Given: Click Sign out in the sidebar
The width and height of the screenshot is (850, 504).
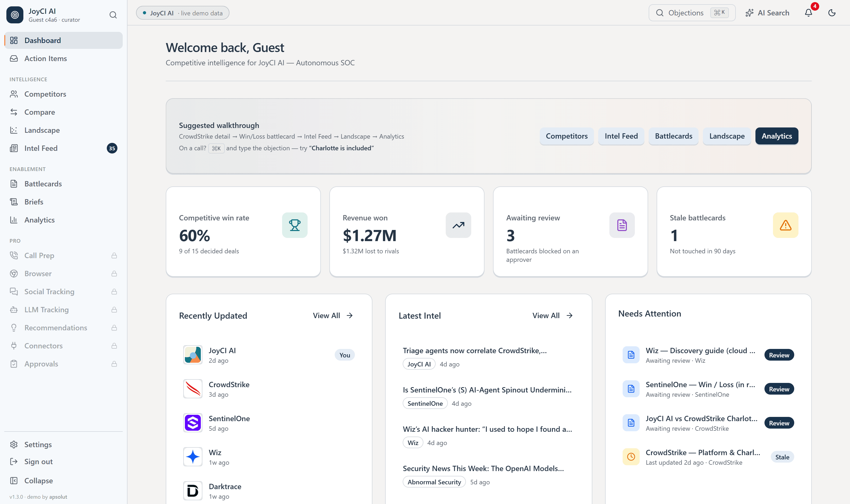Looking at the screenshot, I should tap(63, 462).
